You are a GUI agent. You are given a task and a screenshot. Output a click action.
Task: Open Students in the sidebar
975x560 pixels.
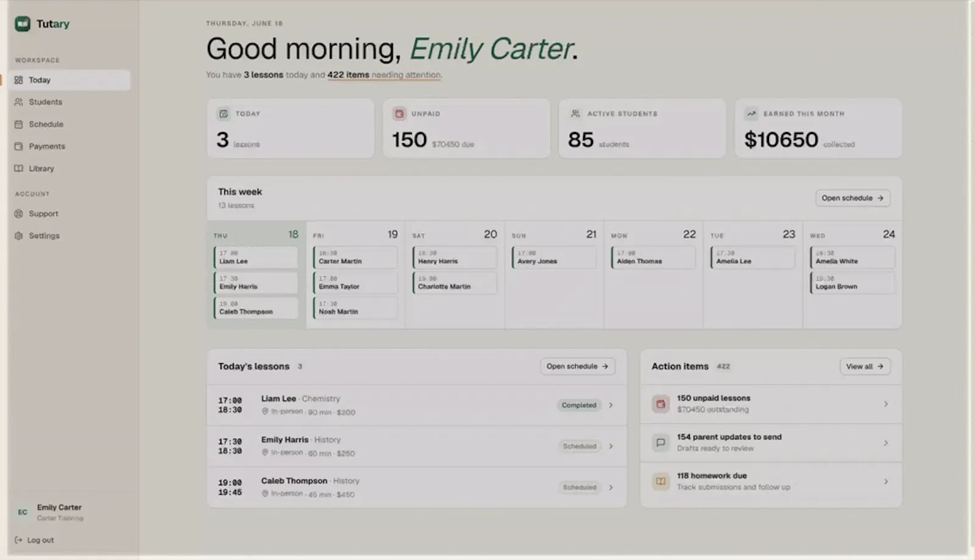tap(69, 102)
